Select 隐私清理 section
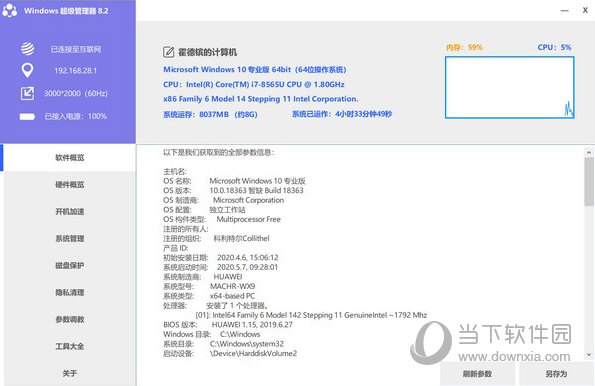The width and height of the screenshot is (595, 386). (69, 292)
